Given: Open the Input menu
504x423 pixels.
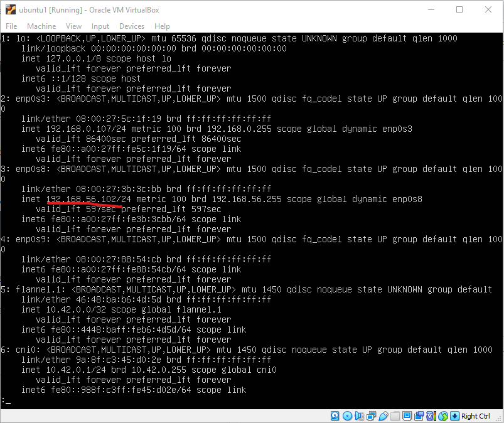Looking at the screenshot, I should click(100, 26).
